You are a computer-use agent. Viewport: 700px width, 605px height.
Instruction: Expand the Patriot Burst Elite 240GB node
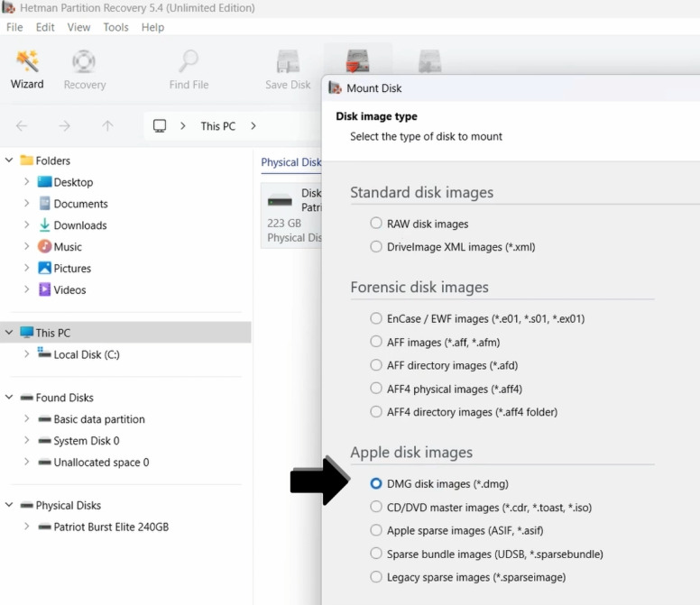click(x=26, y=527)
